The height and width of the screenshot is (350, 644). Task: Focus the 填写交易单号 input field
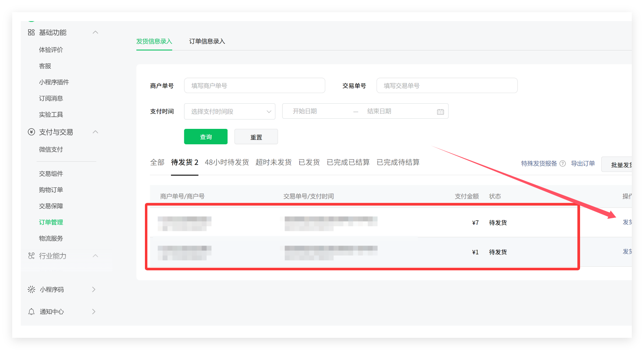[x=447, y=85]
